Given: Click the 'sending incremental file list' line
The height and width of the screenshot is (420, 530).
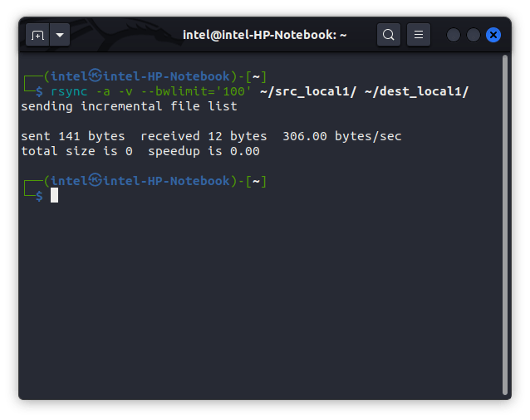Looking at the screenshot, I should coord(129,106).
